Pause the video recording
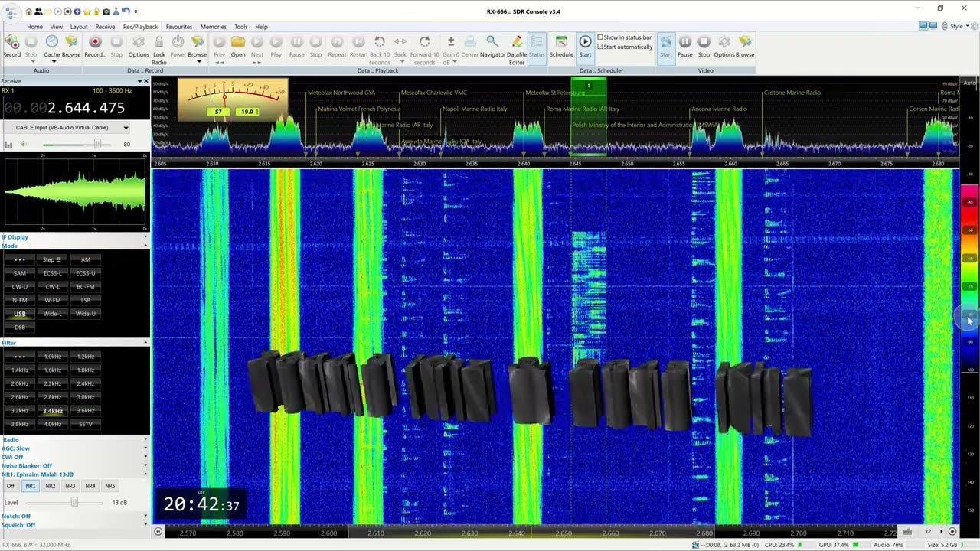 click(x=685, y=46)
